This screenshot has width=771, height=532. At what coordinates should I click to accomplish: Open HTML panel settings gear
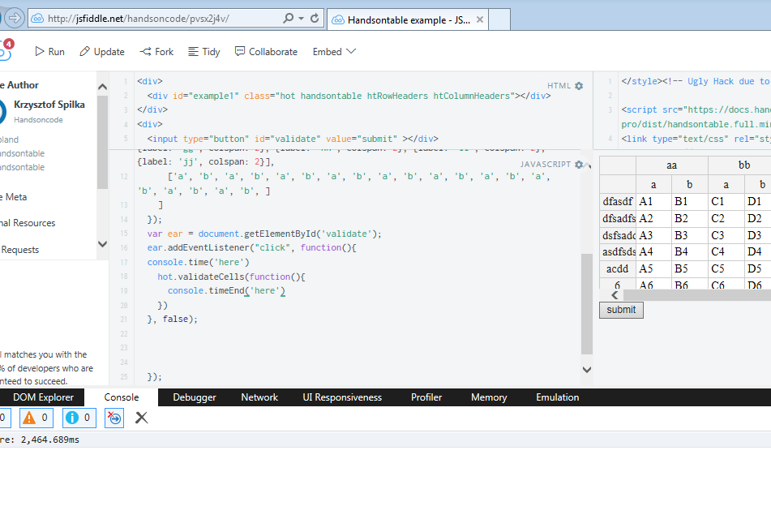click(x=579, y=85)
